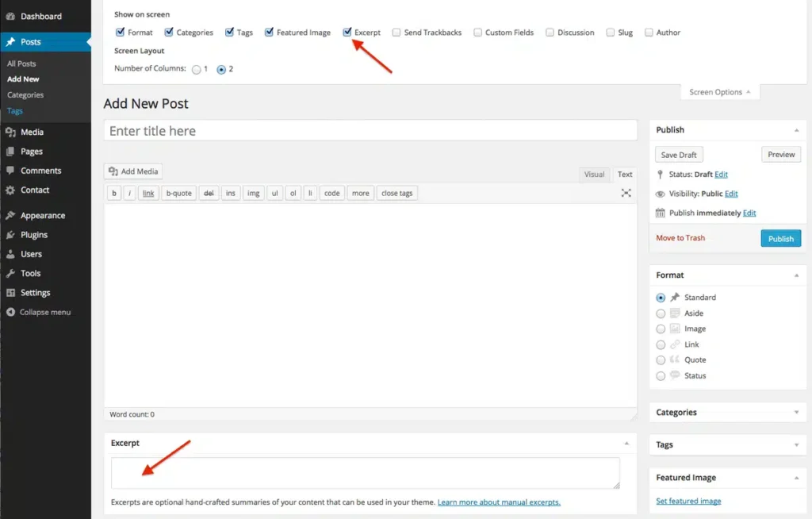Uncheck the Excerpt option under Show on screen
This screenshot has width=812, height=519.
[x=347, y=32]
